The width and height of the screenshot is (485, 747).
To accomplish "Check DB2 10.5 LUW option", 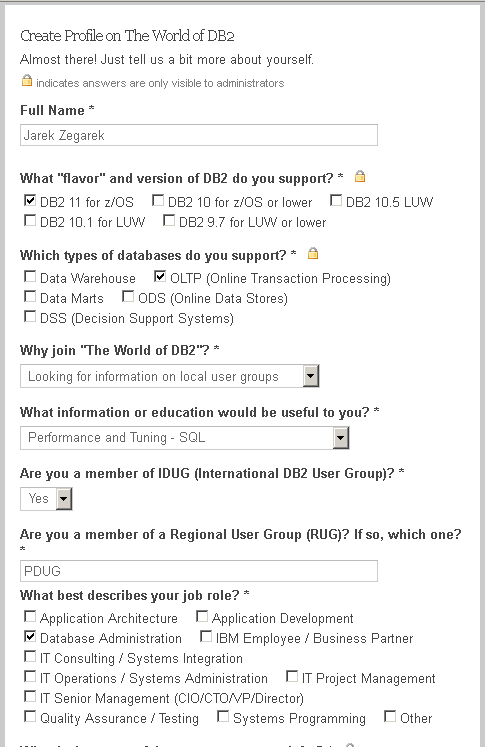I will (x=336, y=201).
